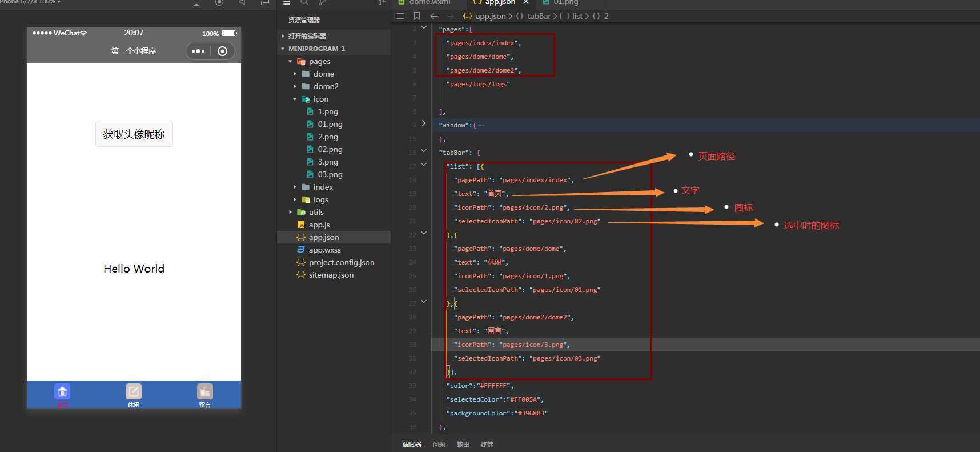This screenshot has height=452, width=980.
Task: Expand the logs folder
Action: point(334,199)
